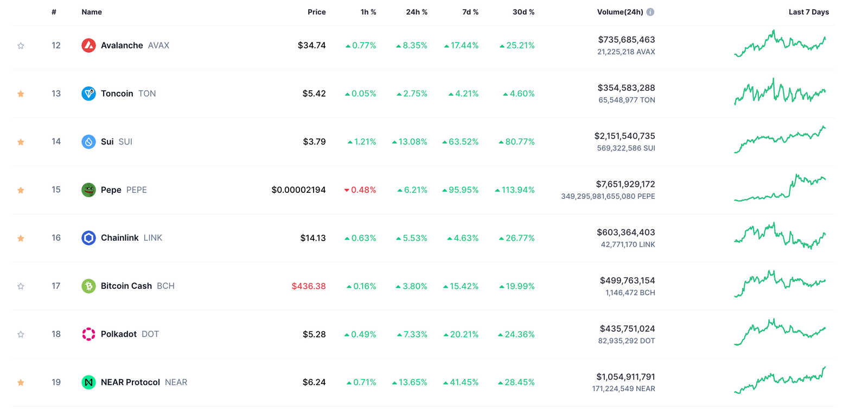
Task: Open the Chainlink coin page link
Action: [120, 238]
